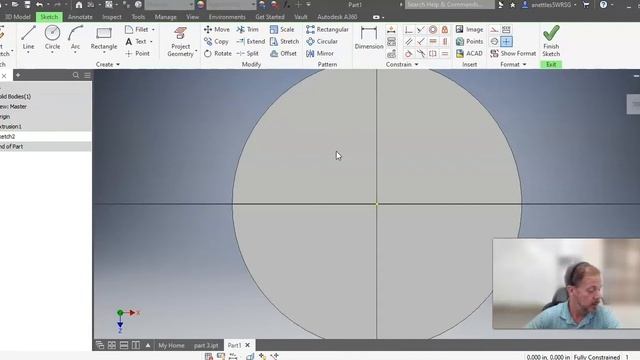The image size is (640, 360).
Task: Click the Scale tool
Action: pos(282,29)
